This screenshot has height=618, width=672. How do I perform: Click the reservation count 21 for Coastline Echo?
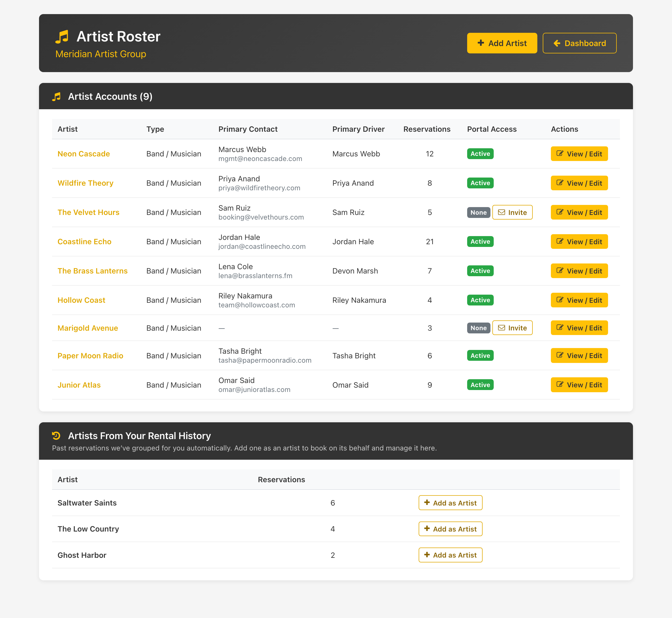(x=429, y=242)
